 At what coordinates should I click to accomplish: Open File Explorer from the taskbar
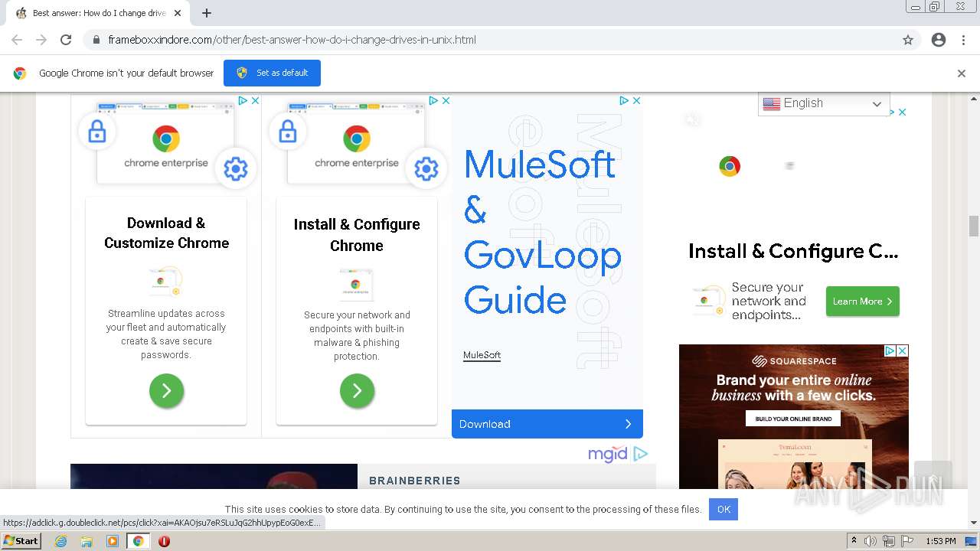tap(87, 541)
